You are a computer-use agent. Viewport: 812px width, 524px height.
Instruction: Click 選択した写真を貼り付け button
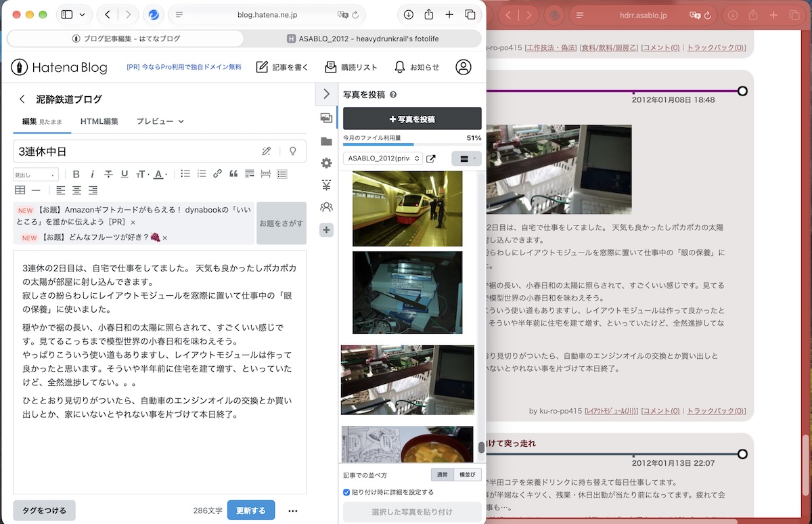pos(412,512)
